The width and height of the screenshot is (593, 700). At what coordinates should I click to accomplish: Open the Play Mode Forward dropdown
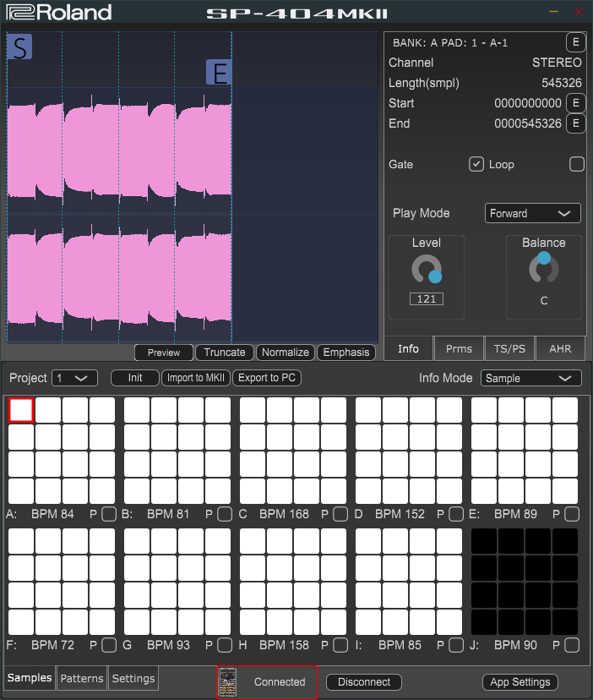pos(533,213)
